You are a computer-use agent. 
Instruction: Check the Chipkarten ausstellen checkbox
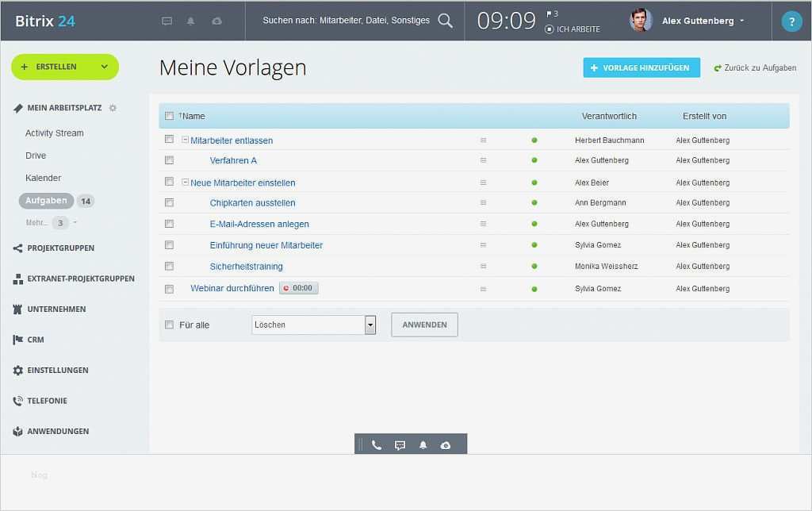[x=170, y=202]
